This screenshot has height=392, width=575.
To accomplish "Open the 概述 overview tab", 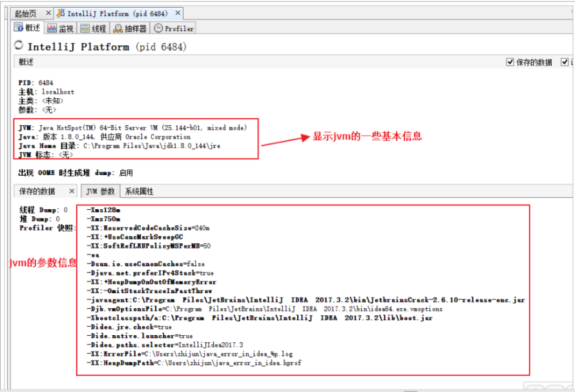I will (x=28, y=28).
